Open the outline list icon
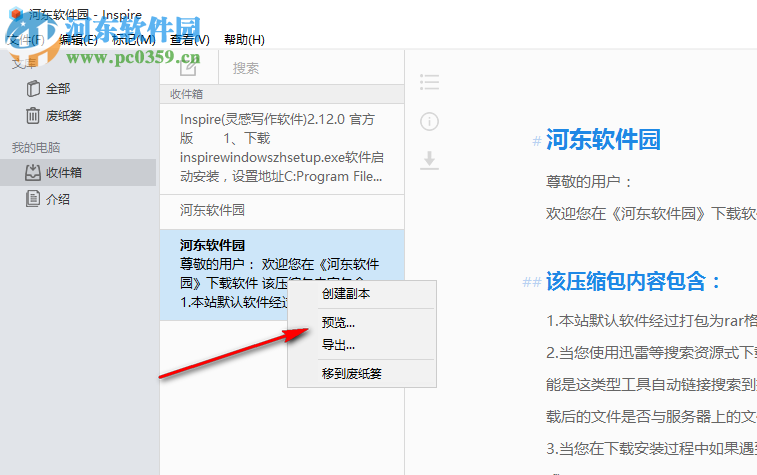This screenshot has width=757, height=475. point(429,82)
